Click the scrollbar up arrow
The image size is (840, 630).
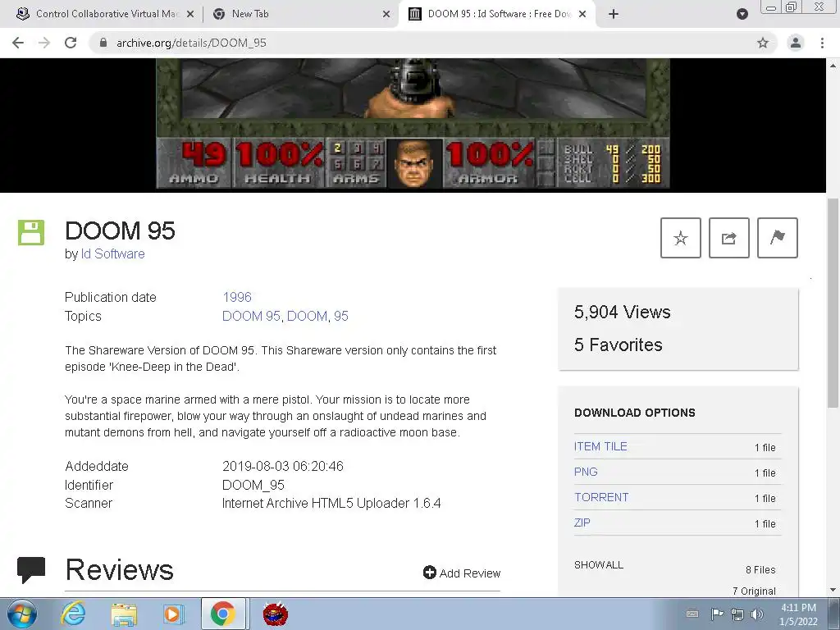pos(833,66)
